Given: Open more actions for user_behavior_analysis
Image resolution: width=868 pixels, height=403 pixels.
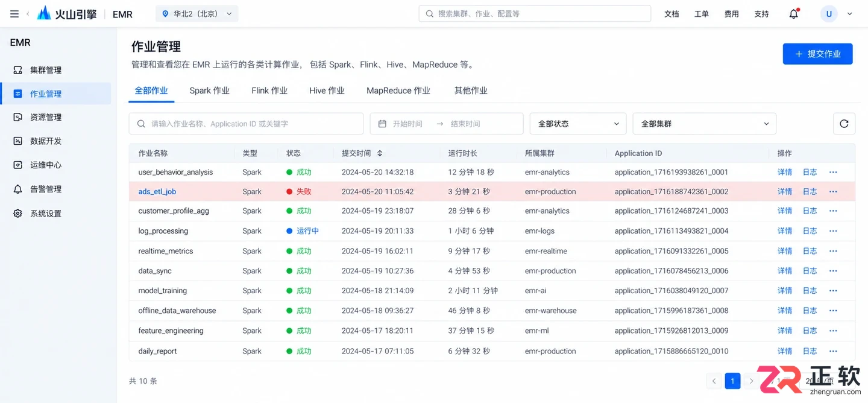Looking at the screenshot, I should pyautogui.click(x=833, y=172).
